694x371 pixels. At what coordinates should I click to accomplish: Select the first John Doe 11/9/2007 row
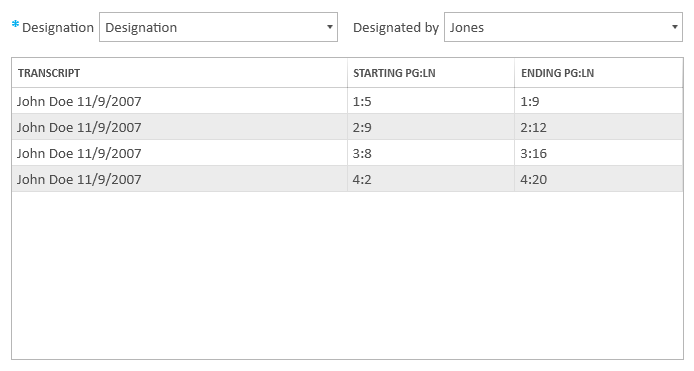pyautogui.click(x=347, y=101)
